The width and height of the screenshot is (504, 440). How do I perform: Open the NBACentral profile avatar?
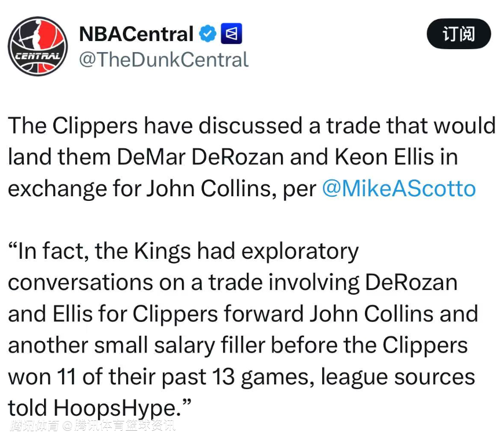[x=38, y=46]
